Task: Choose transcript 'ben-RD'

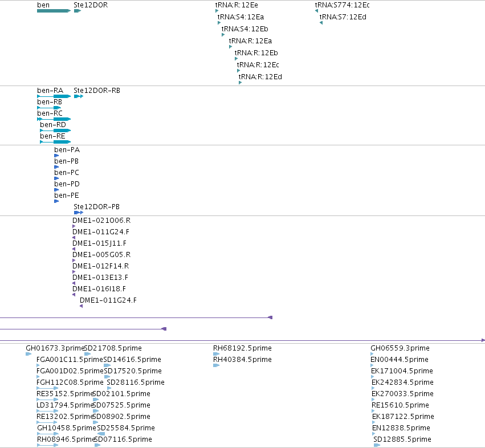Action: [53, 125]
